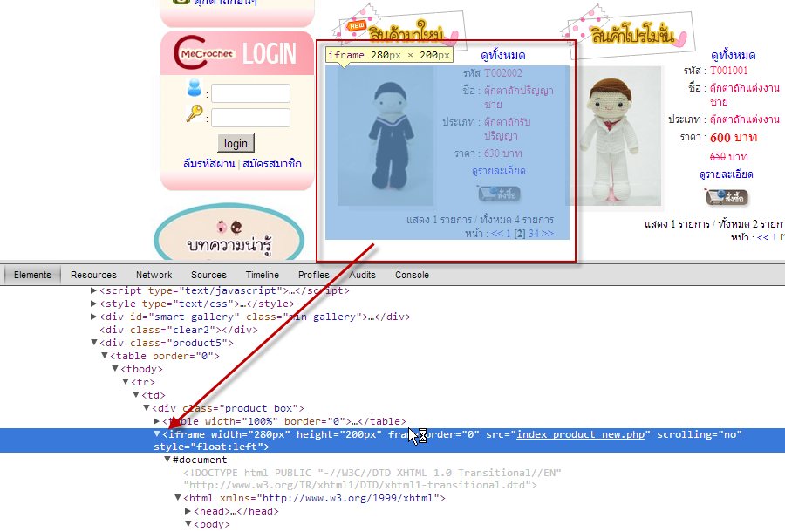The image size is (785, 532).
Task: Click the password input field
Action: pyautogui.click(x=251, y=118)
